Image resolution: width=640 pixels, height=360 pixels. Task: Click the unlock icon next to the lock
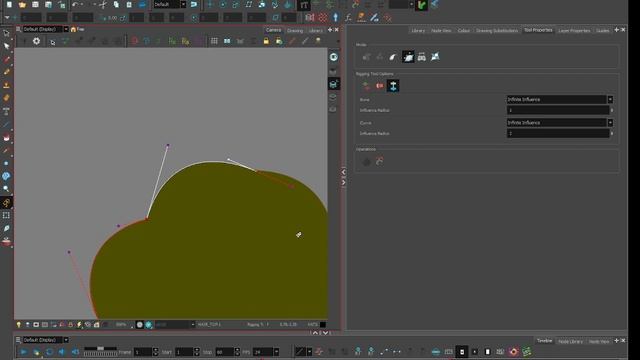click(279, 41)
